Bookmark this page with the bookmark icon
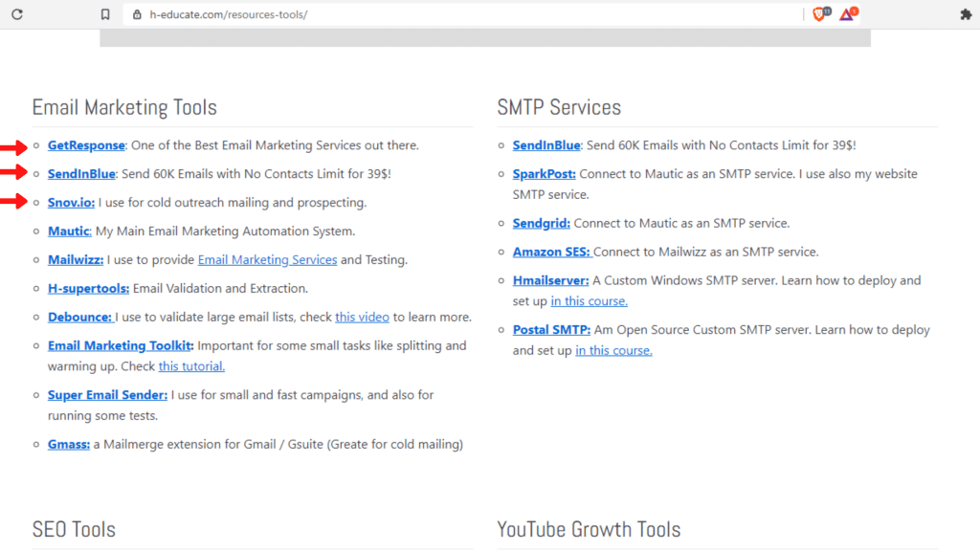 tap(105, 14)
